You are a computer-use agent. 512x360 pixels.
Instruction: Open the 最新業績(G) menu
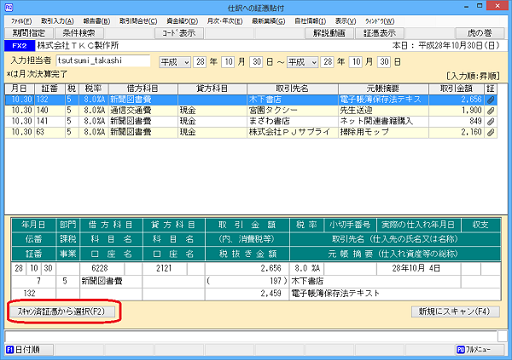point(268,21)
